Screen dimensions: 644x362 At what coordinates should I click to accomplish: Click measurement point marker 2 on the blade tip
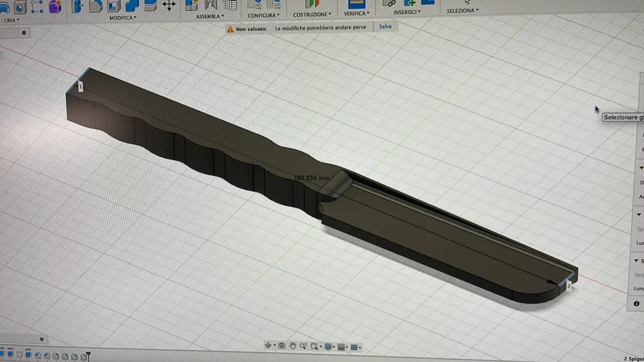coord(569,285)
